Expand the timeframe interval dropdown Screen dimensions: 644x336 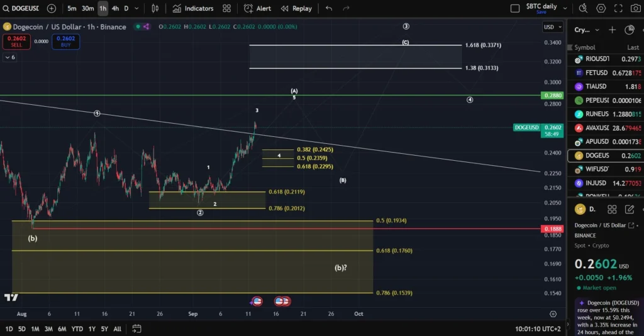[x=136, y=8]
